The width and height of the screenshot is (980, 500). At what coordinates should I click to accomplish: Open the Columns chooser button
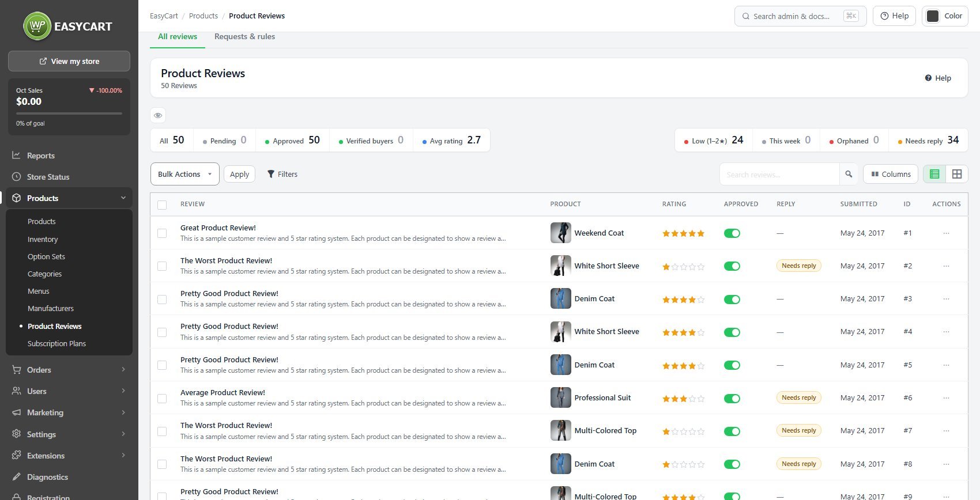pyautogui.click(x=891, y=174)
